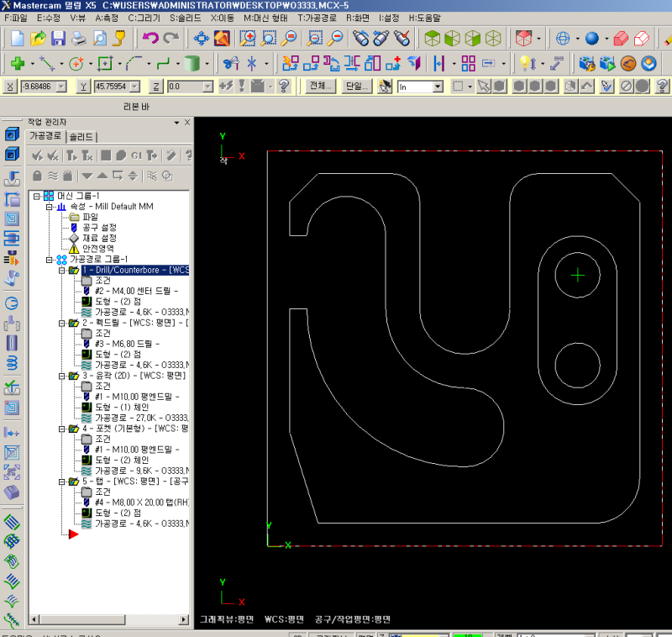Switch to the 솔리드 tab
This screenshot has height=637, width=672.
pyautogui.click(x=82, y=136)
